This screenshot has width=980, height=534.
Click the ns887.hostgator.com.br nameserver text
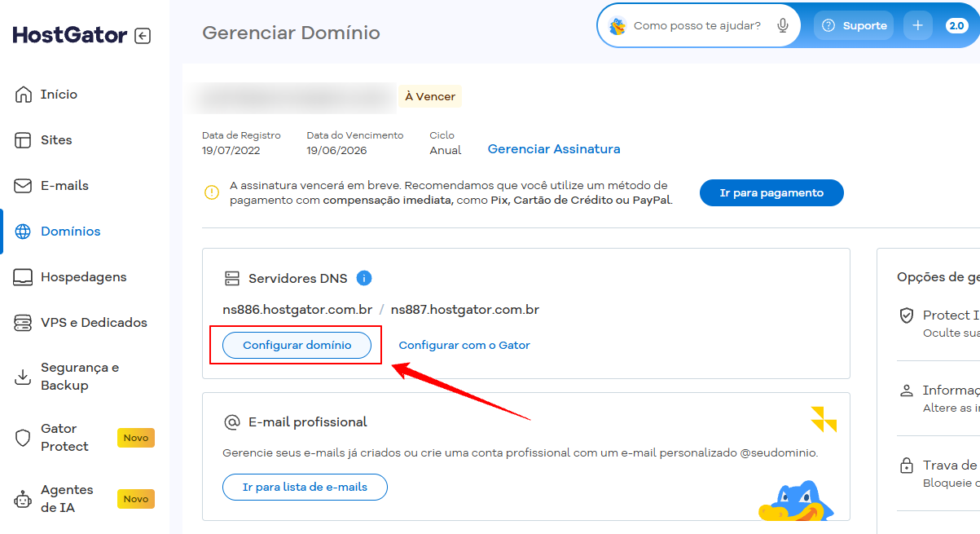[x=465, y=309]
